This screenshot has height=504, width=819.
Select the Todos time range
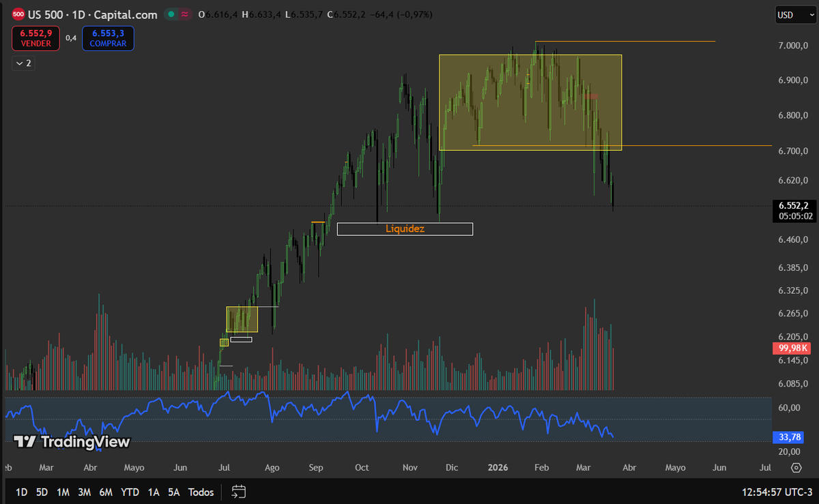[x=200, y=492]
